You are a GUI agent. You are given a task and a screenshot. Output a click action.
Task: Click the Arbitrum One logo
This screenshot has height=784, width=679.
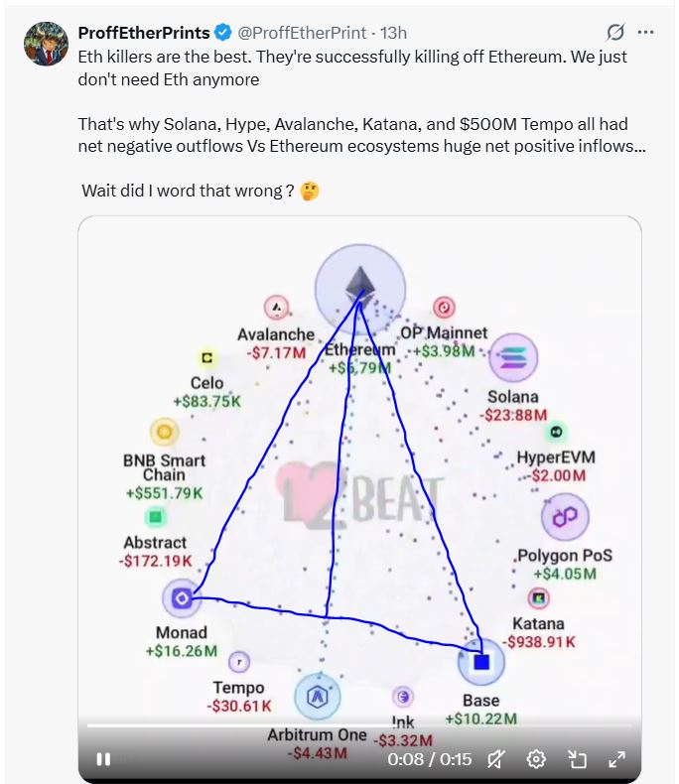pos(318,696)
